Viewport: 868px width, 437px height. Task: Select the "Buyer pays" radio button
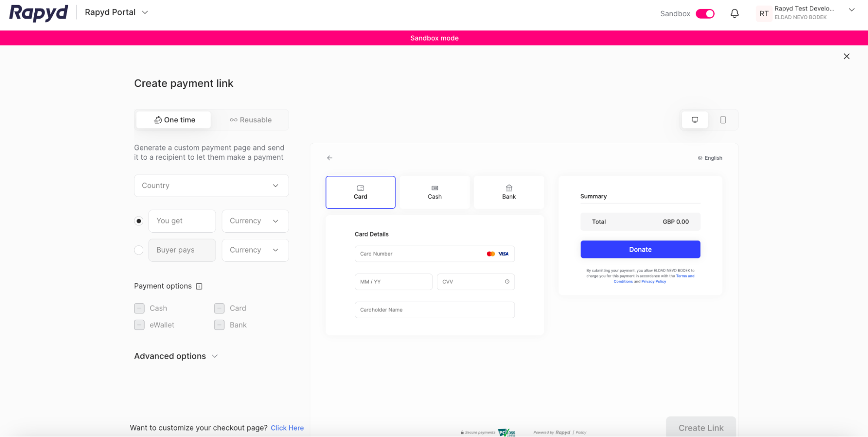coord(139,250)
